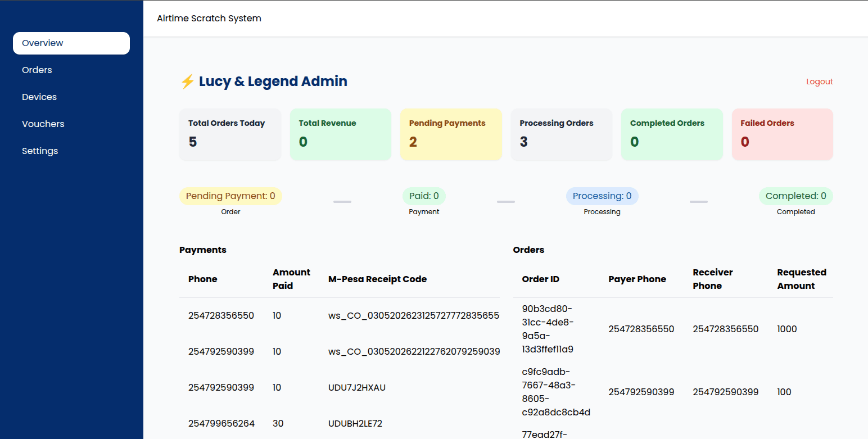This screenshot has height=439, width=868.
Task: Click the Phone column header in Payments
Action: pos(203,279)
